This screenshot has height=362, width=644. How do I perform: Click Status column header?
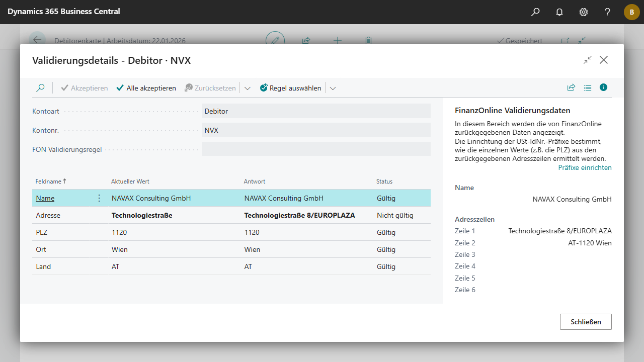(x=384, y=182)
